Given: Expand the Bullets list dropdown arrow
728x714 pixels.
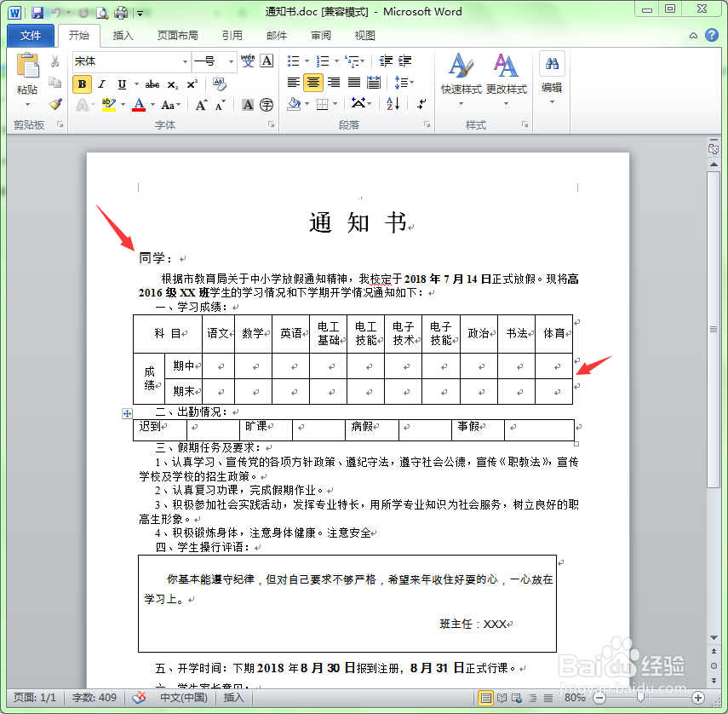Looking at the screenshot, I should point(307,60).
